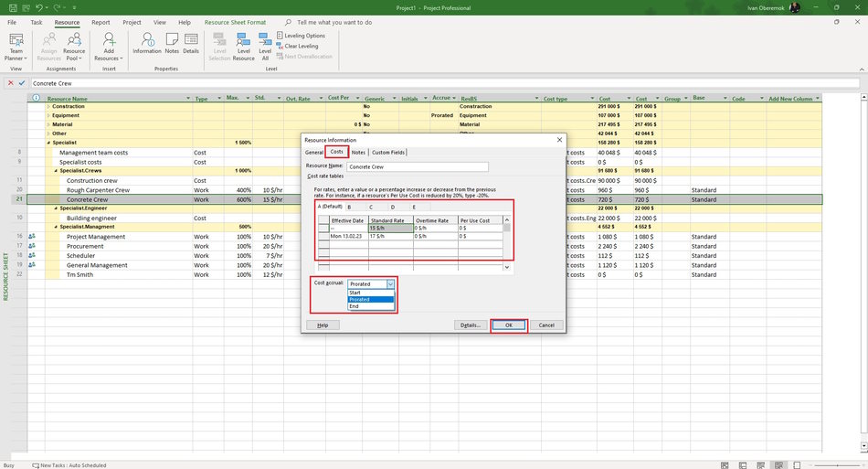The image size is (868, 469).
Task: Open the Custom Fields tab in the dialog
Action: [388, 153]
